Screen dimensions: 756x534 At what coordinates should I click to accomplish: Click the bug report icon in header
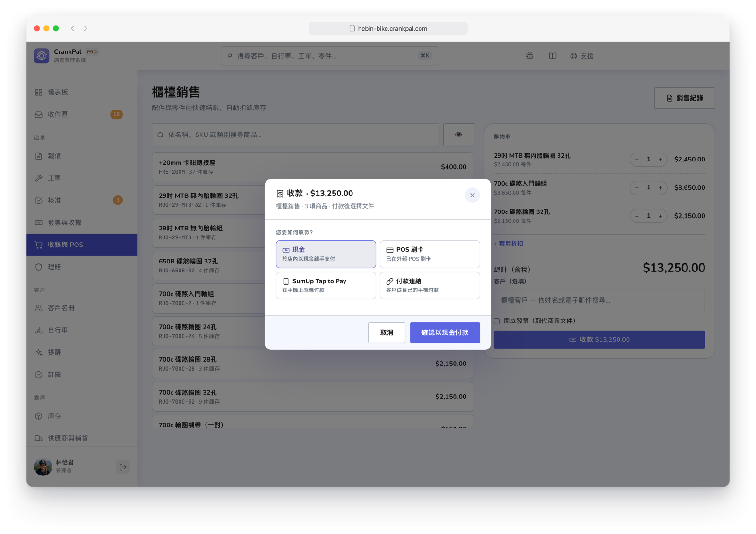point(530,56)
